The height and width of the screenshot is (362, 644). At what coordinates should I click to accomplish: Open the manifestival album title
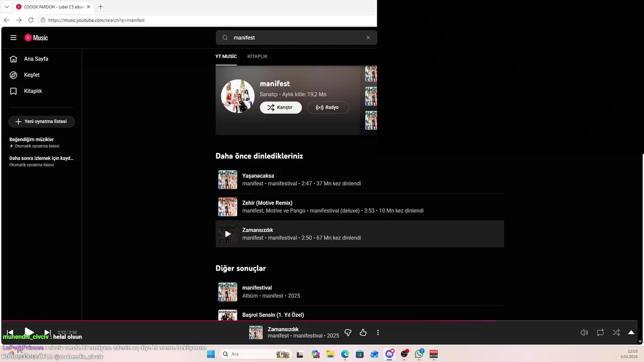(x=257, y=288)
